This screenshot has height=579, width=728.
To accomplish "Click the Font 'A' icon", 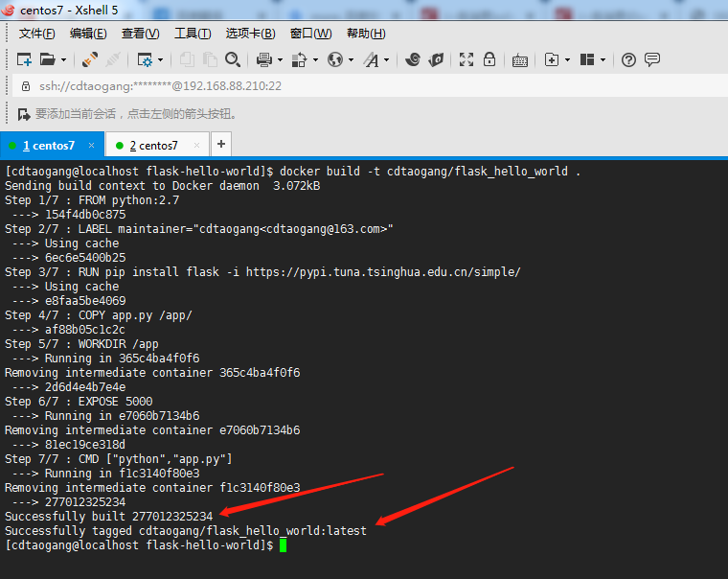I will (x=371, y=60).
